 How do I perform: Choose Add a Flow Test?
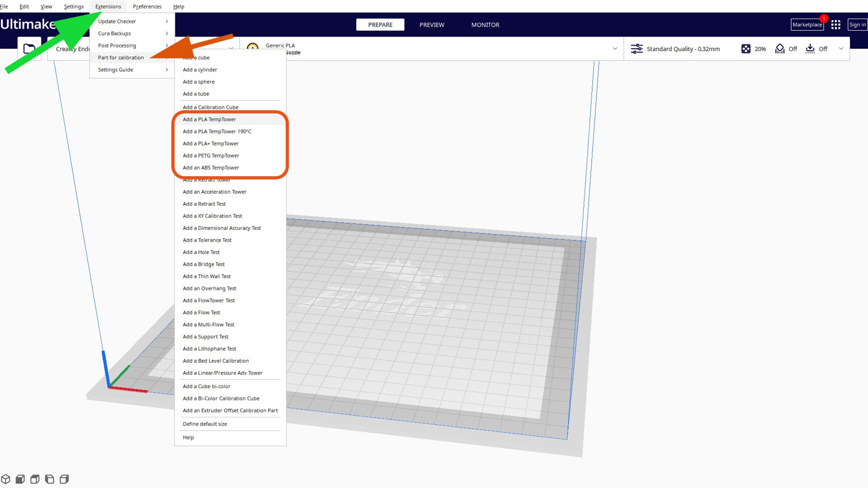coord(230,313)
